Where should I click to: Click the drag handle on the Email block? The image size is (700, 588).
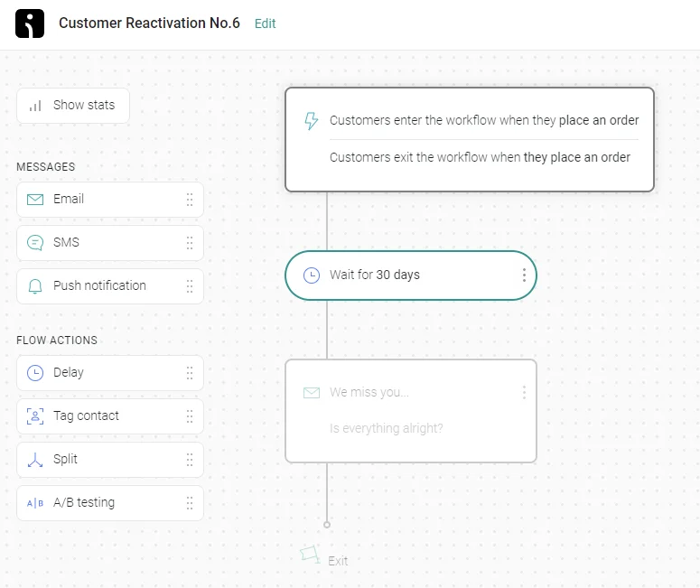[190, 200]
